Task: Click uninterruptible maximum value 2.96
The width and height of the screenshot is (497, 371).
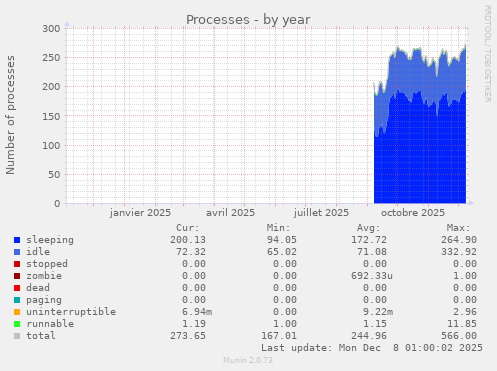Action: 465,312
